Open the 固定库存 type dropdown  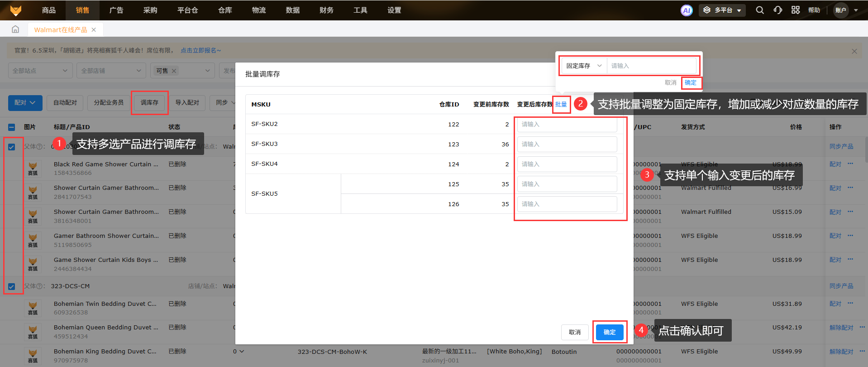click(x=584, y=66)
